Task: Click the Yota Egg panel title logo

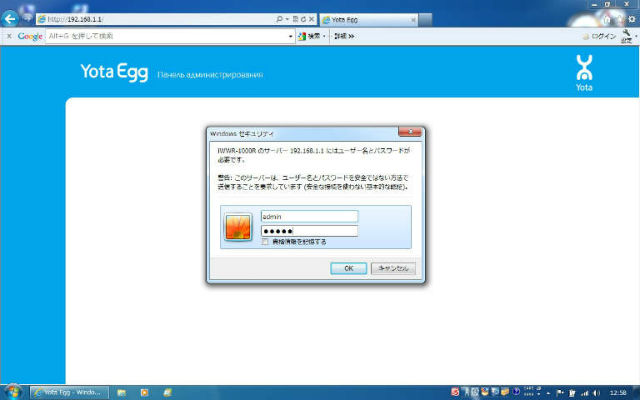Action: coord(114,72)
